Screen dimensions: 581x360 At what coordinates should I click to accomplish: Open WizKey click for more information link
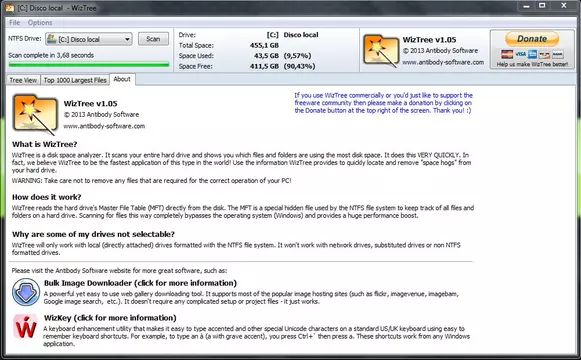(110, 318)
